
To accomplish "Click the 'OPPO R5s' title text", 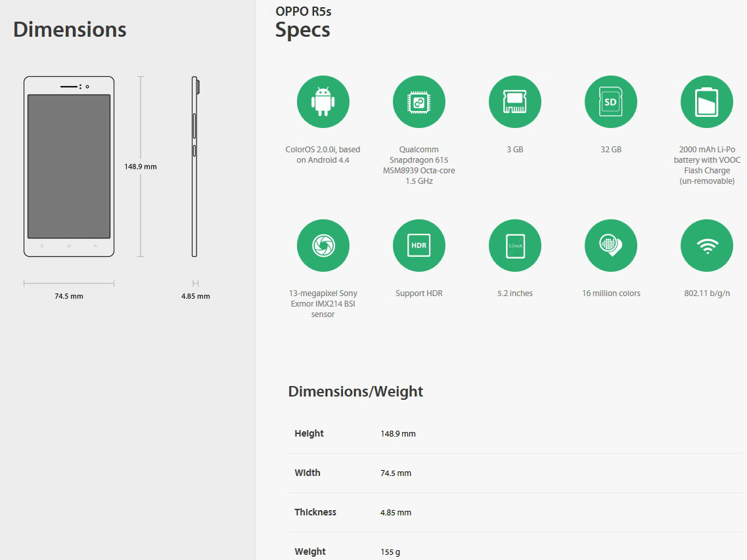I will 304,11.
